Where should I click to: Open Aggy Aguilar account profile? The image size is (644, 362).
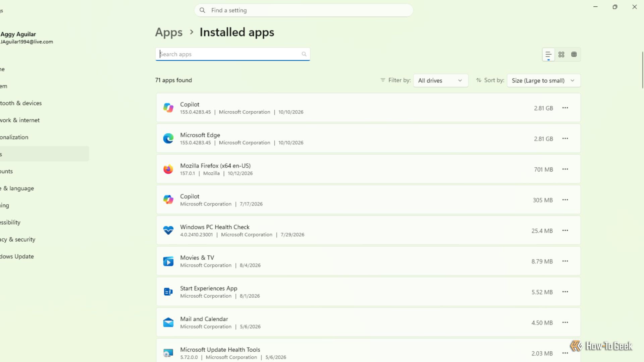pyautogui.click(x=27, y=38)
